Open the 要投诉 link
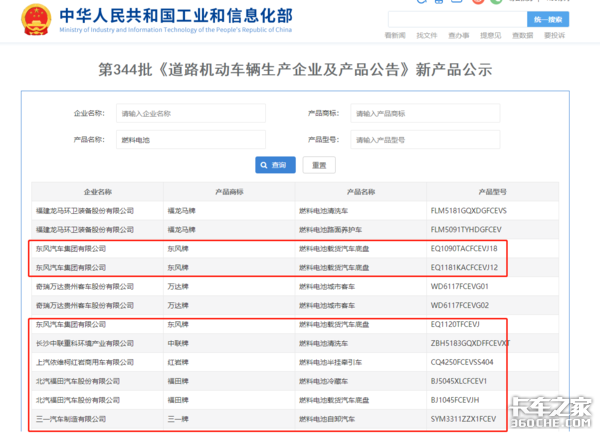This screenshot has width=600, height=434. coord(554,35)
